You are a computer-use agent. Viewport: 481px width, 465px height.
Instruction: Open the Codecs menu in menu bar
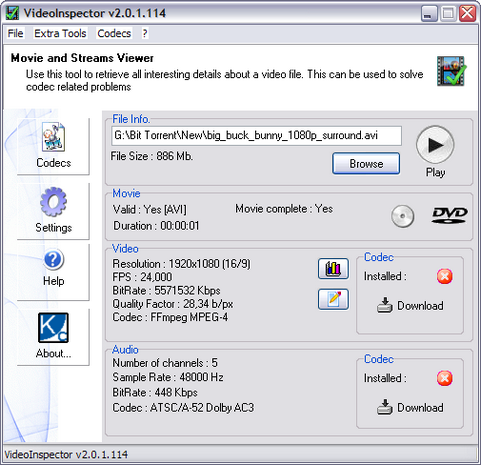point(114,33)
